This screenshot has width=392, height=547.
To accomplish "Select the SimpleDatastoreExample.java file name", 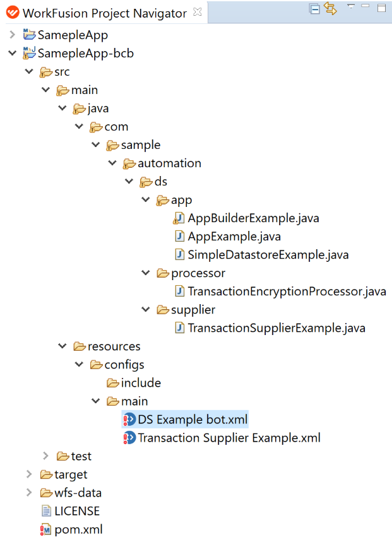I will [268, 255].
